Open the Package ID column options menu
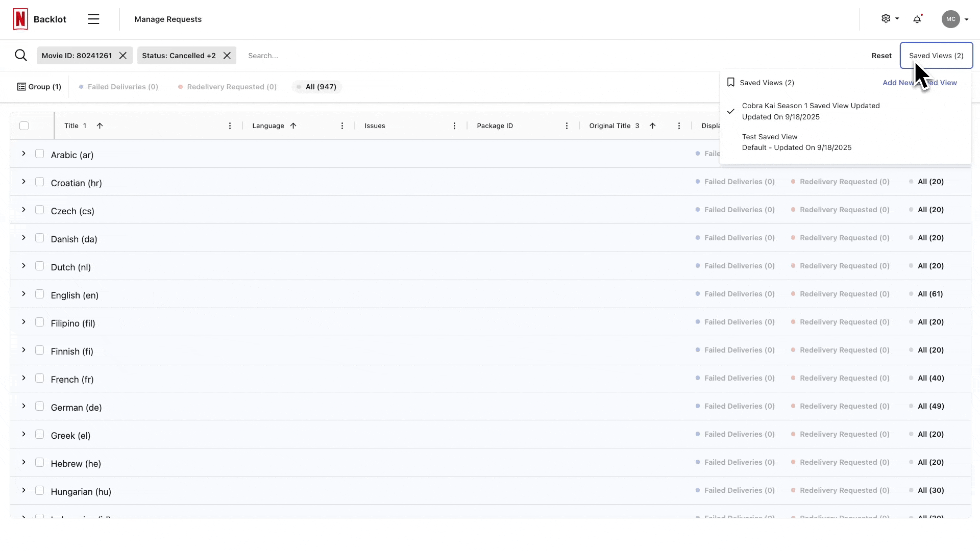The image size is (980, 551). [x=567, y=126]
